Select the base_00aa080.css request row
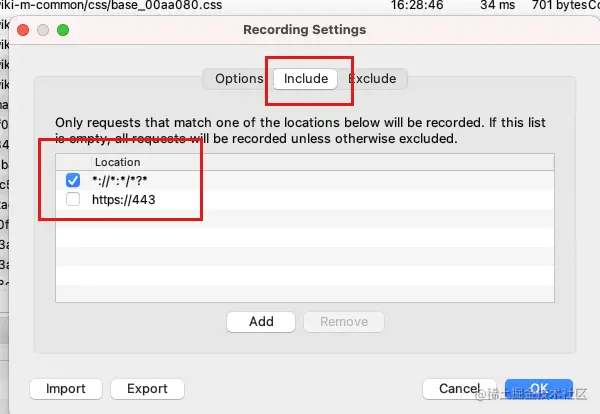The image size is (600, 414). coord(300,5)
